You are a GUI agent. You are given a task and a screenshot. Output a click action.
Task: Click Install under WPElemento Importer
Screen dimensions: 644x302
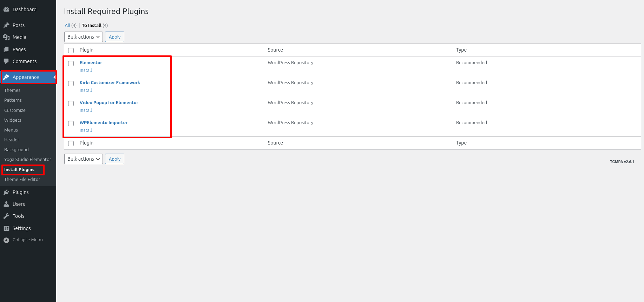[86, 130]
